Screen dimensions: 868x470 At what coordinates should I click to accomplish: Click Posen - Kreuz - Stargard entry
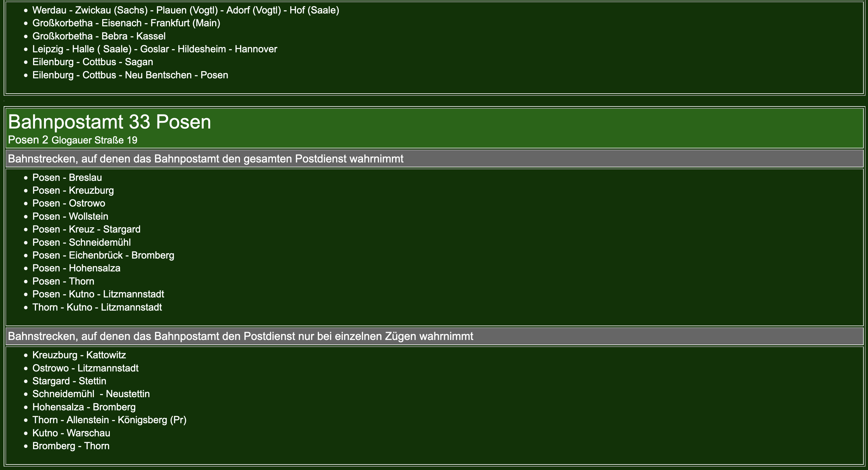click(86, 229)
